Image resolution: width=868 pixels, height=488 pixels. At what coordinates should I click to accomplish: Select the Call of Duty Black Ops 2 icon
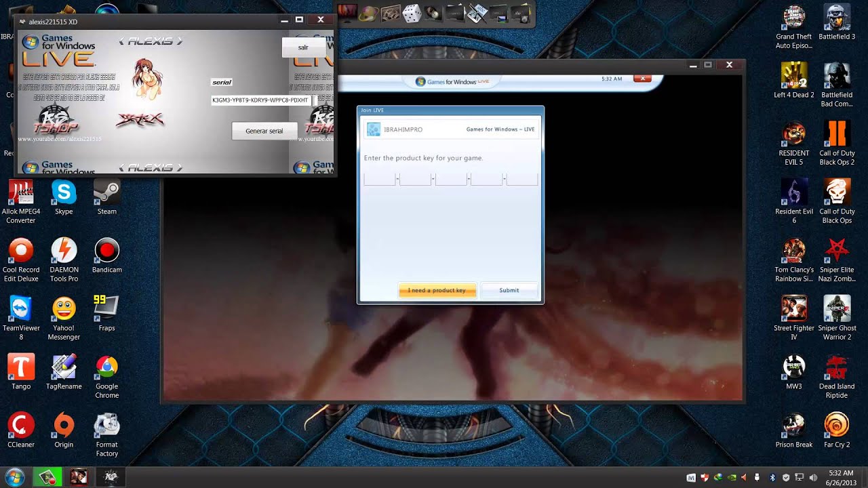(x=837, y=134)
